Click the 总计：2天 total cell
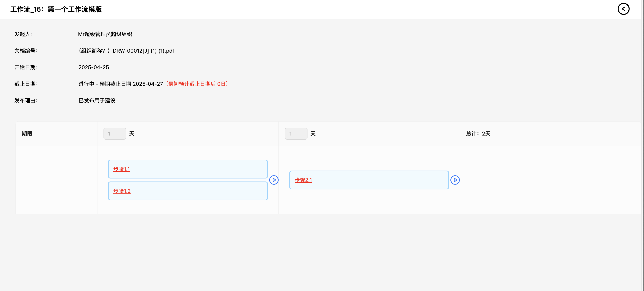Screen dimensions: 644x291 tap(478, 134)
